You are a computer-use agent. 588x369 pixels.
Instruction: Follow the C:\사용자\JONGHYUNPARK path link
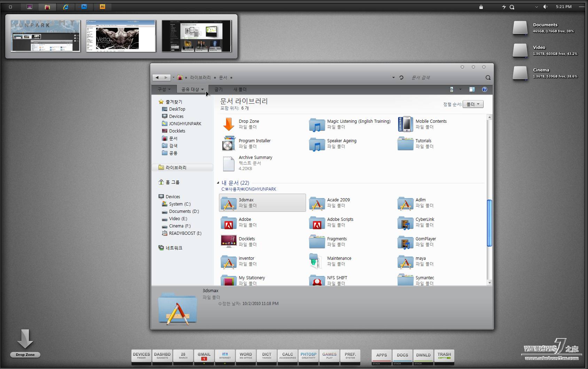tap(249, 189)
